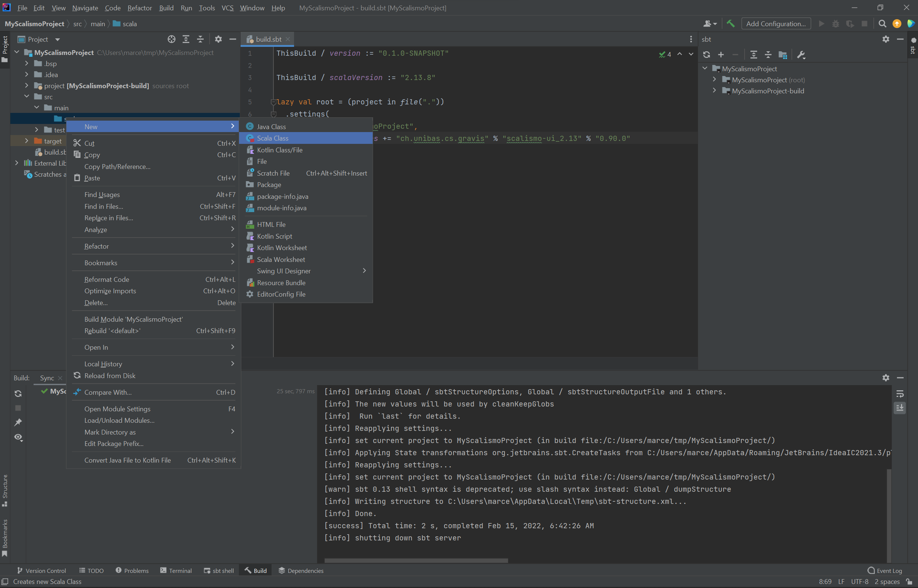Expand all in the sbt tool window

pyautogui.click(x=754, y=55)
